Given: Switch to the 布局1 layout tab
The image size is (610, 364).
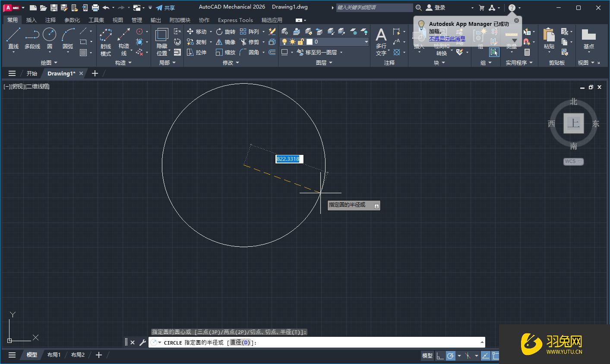Looking at the screenshot, I should tap(54, 355).
